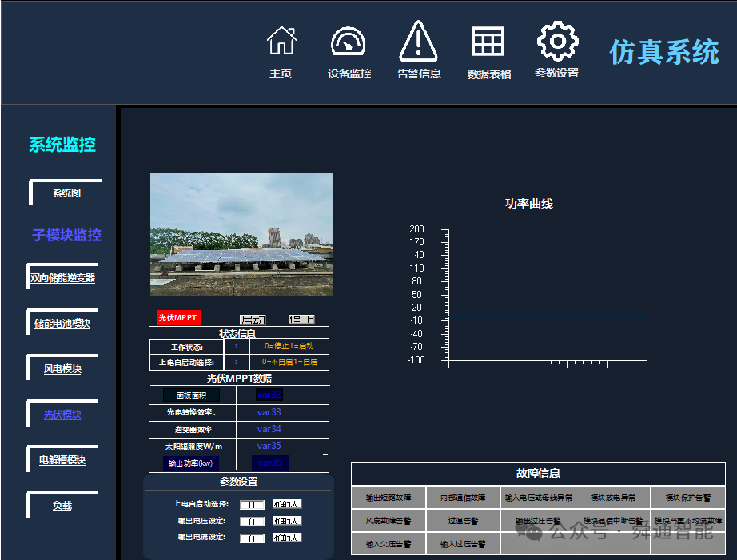The image size is (737, 560).
Task: Open the 设备监控 gauge icon
Action: point(348,42)
